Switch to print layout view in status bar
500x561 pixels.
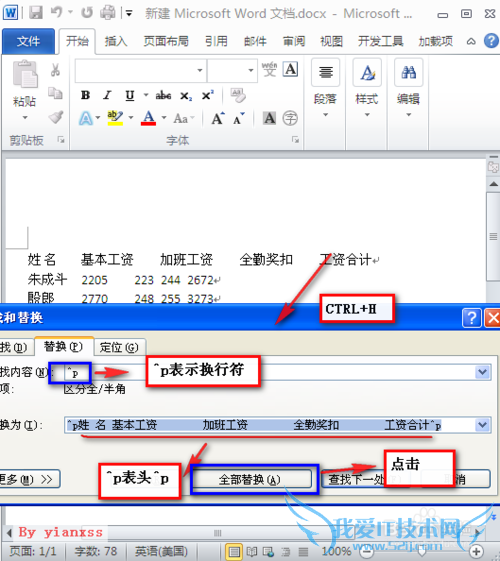234,551
